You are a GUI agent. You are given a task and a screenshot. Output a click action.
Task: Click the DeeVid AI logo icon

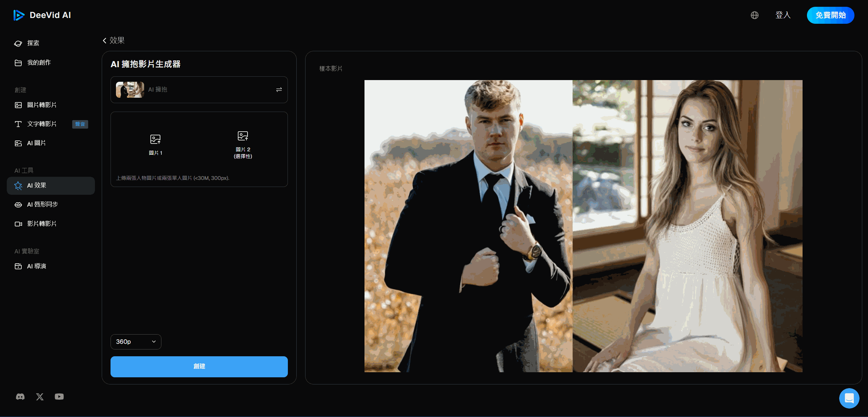click(19, 15)
